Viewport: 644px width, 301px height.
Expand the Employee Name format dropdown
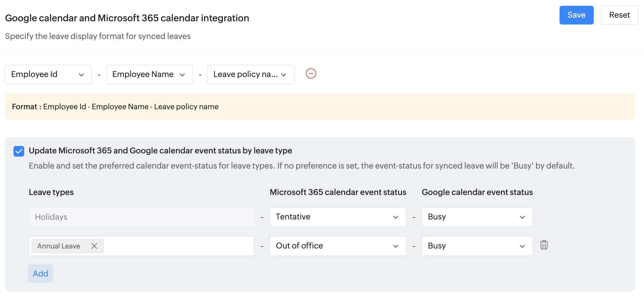point(149,74)
